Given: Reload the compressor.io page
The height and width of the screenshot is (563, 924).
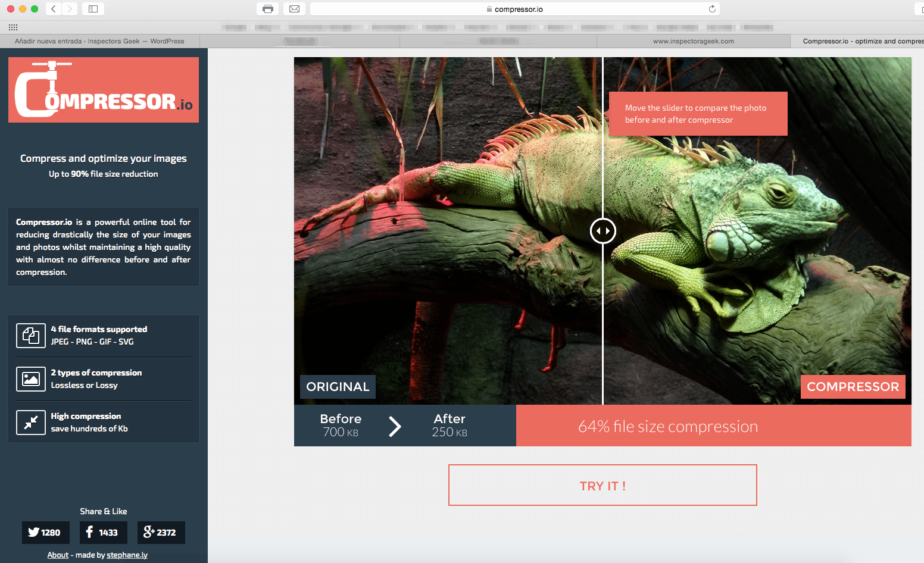Looking at the screenshot, I should (x=712, y=9).
